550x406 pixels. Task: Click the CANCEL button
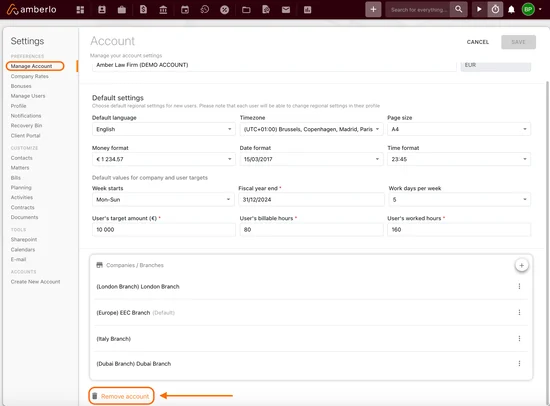477,42
